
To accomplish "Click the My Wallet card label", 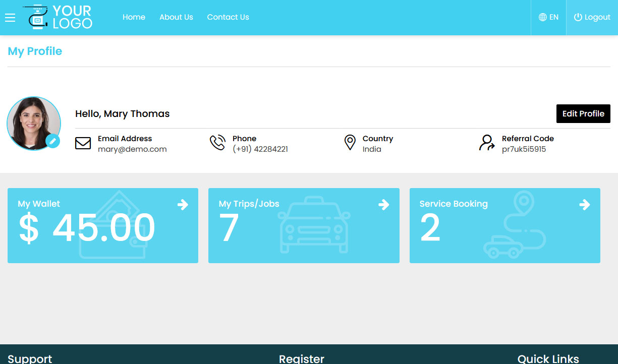I will (39, 204).
